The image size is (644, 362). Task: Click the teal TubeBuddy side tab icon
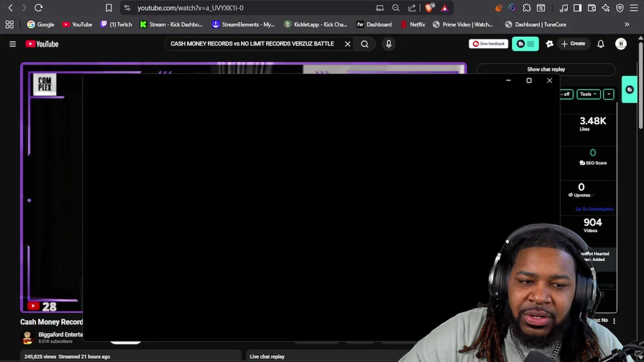(629, 89)
